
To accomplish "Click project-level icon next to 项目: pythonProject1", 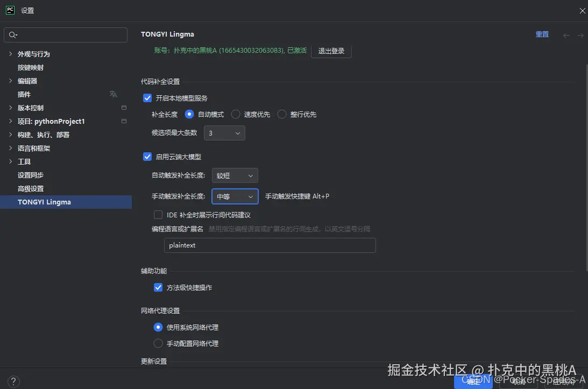I will tap(124, 121).
